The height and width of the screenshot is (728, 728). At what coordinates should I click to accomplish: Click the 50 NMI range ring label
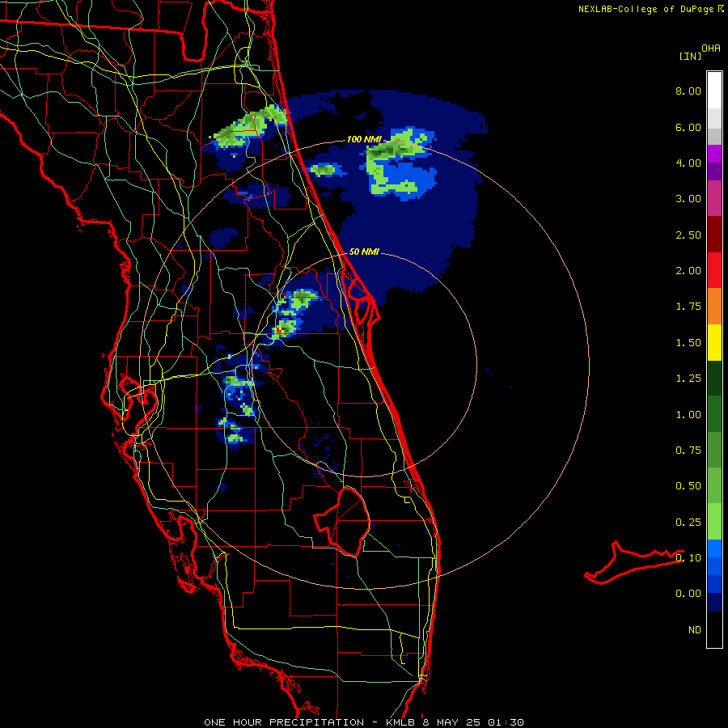click(364, 252)
